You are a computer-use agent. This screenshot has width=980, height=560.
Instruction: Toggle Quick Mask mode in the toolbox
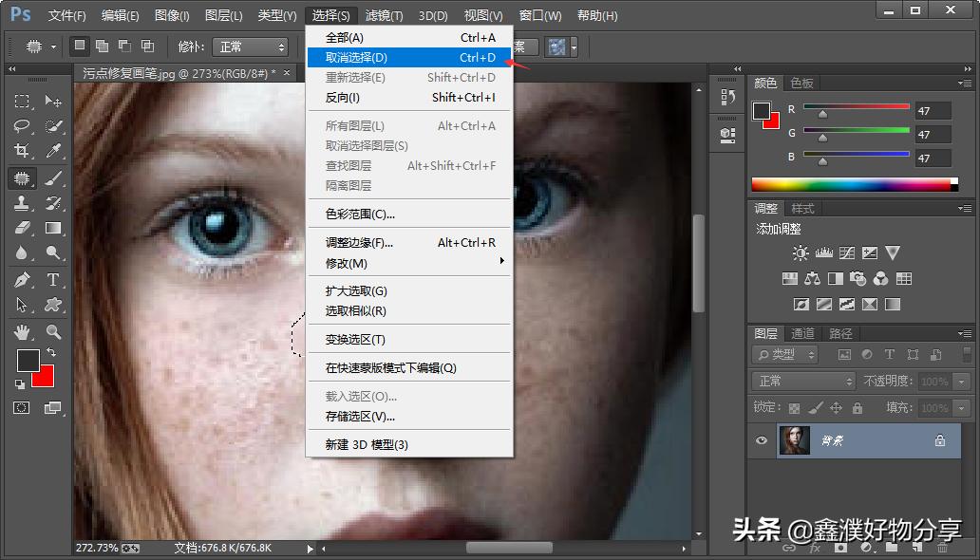click(22, 407)
